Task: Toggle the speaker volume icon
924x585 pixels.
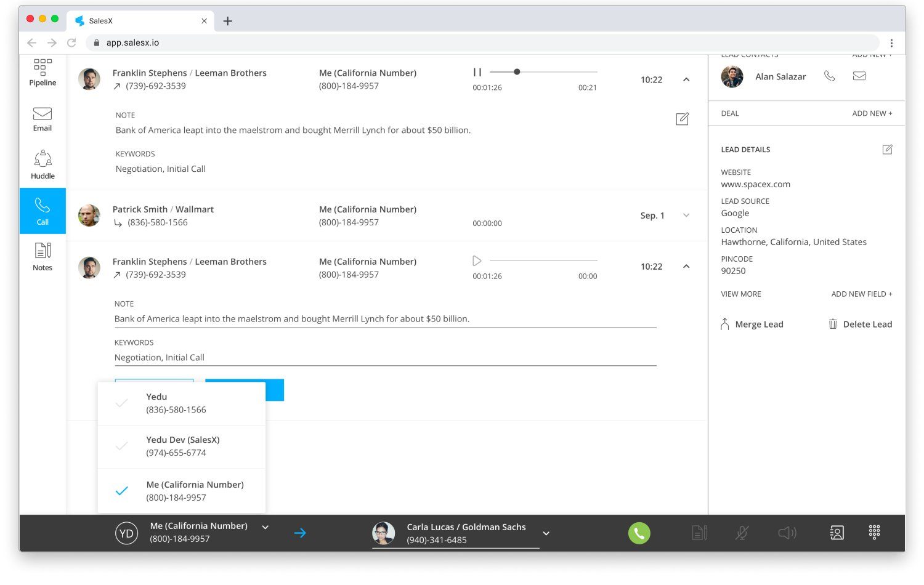Action: click(787, 533)
